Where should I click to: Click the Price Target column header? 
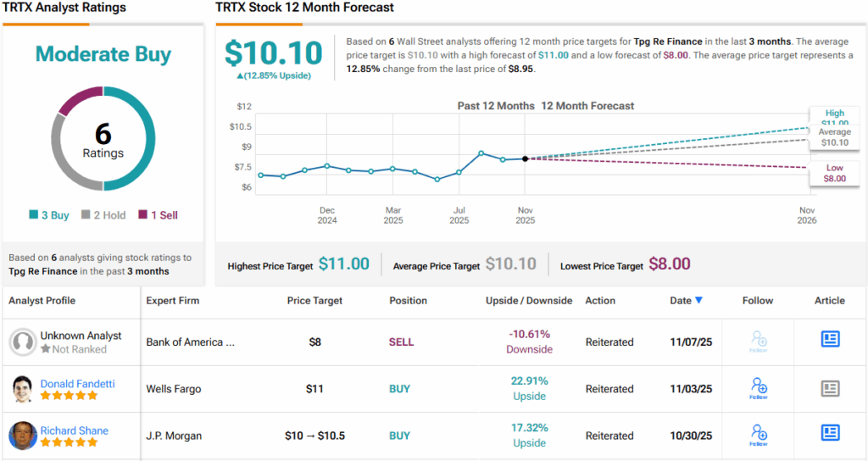[x=314, y=301]
